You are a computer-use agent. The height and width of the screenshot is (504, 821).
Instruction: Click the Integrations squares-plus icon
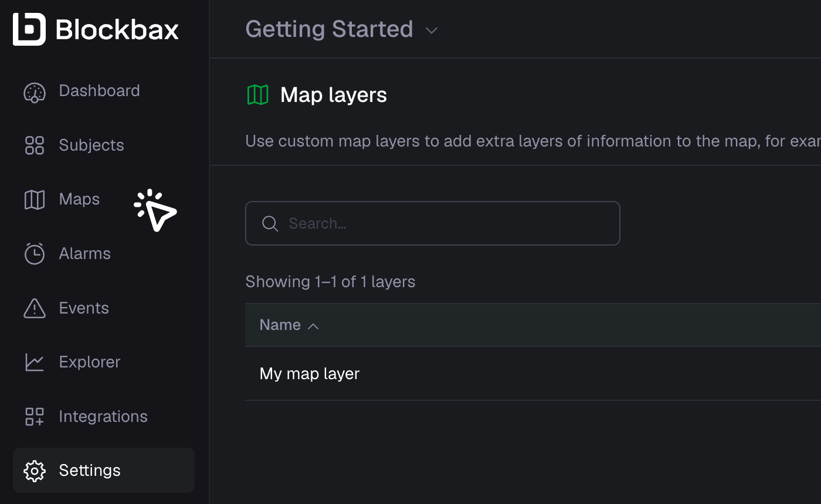coord(35,417)
